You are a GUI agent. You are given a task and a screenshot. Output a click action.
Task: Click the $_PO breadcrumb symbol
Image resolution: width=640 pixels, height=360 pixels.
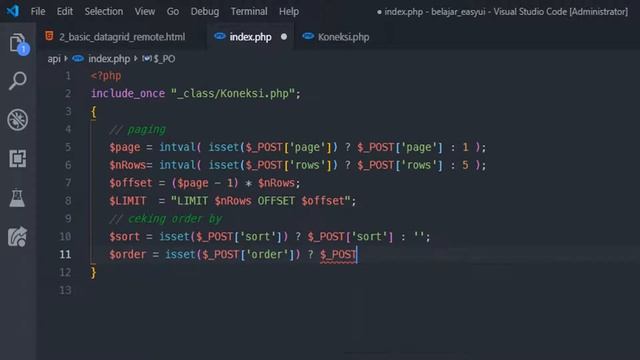click(164, 59)
